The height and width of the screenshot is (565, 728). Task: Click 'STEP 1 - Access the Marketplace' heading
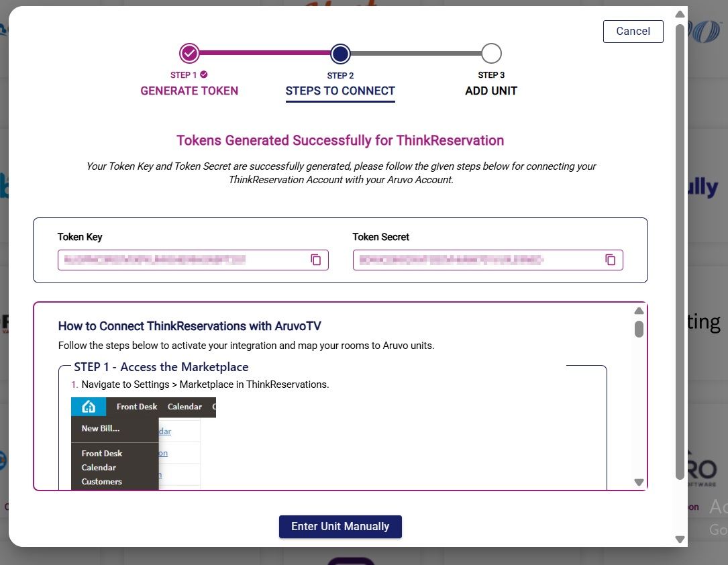[161, 367]
